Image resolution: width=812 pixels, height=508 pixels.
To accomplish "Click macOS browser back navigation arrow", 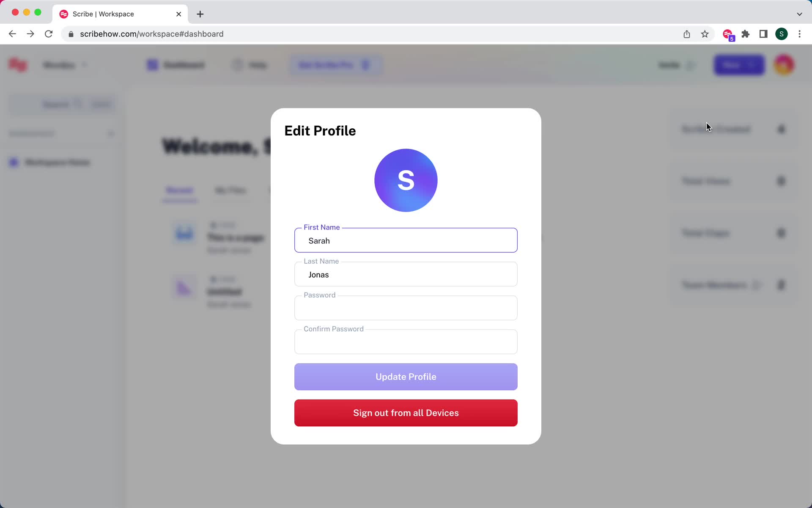I will click(12, 33).
